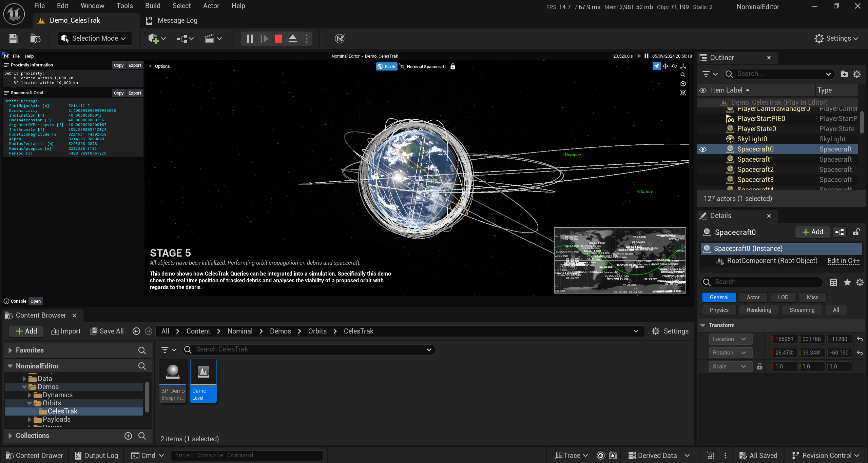The image size is (868, 463).
Task: Toggle the navigation arrow icon in viewport
Action: [656, 66]
